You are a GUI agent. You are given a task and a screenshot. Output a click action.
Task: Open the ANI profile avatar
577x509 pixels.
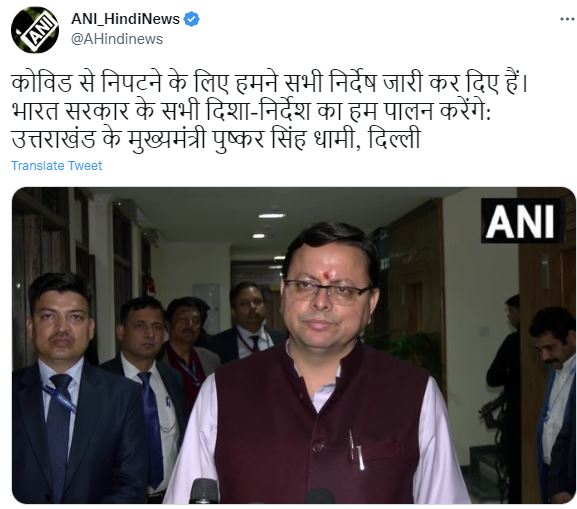(x=35, y=29)
